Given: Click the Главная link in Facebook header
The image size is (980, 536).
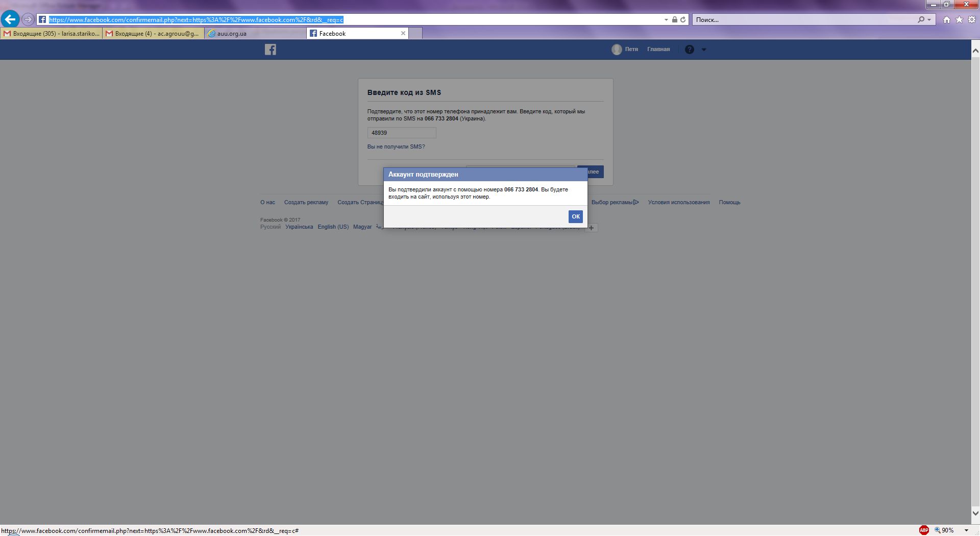Looking at the screenshot, I should pyautogui.click(x=658, y=50).
